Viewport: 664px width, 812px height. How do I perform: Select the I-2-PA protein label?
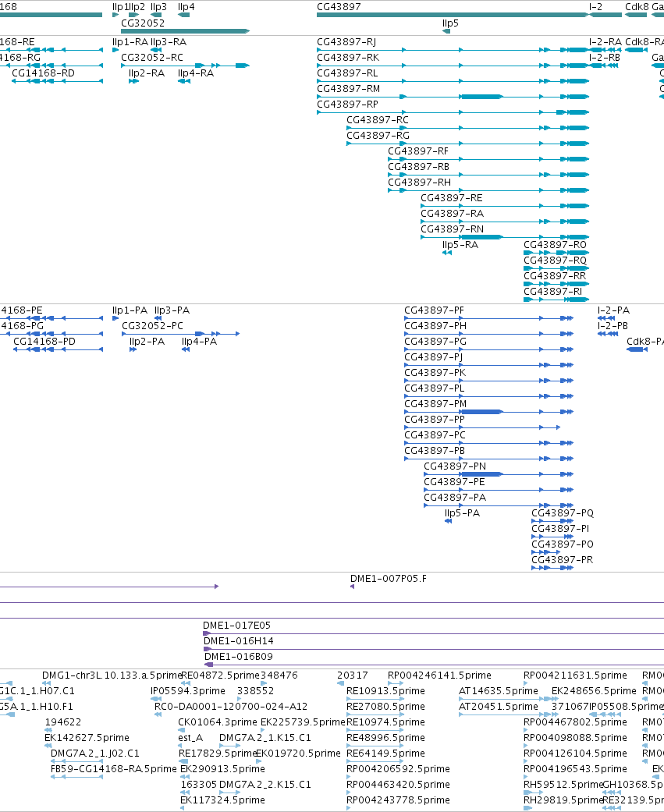tap(614, 310)
